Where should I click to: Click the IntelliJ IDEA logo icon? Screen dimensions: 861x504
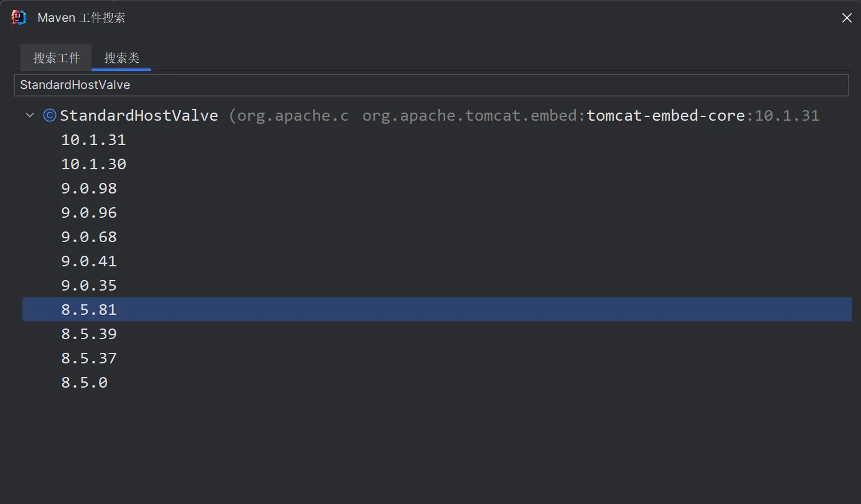click(19, 17)
